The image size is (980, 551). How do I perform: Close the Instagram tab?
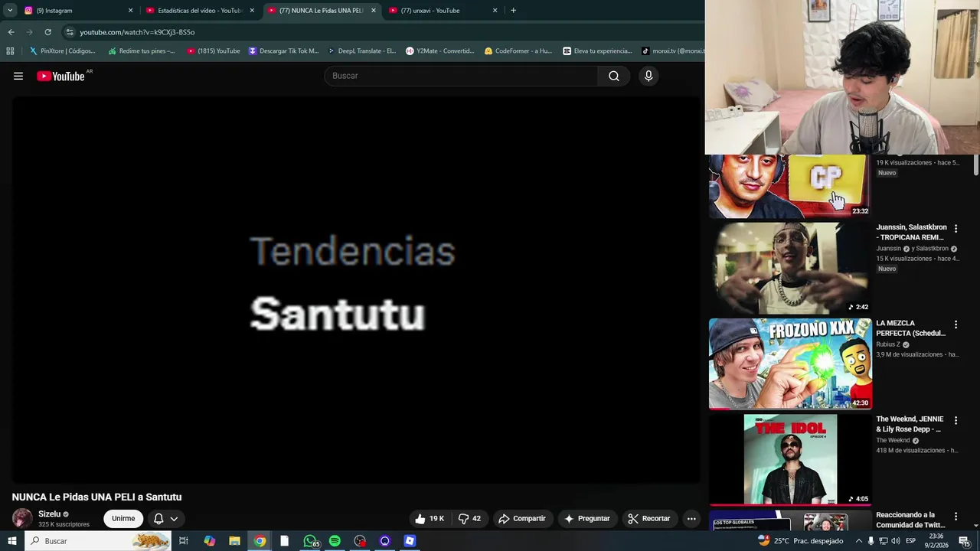coord(130,11)
